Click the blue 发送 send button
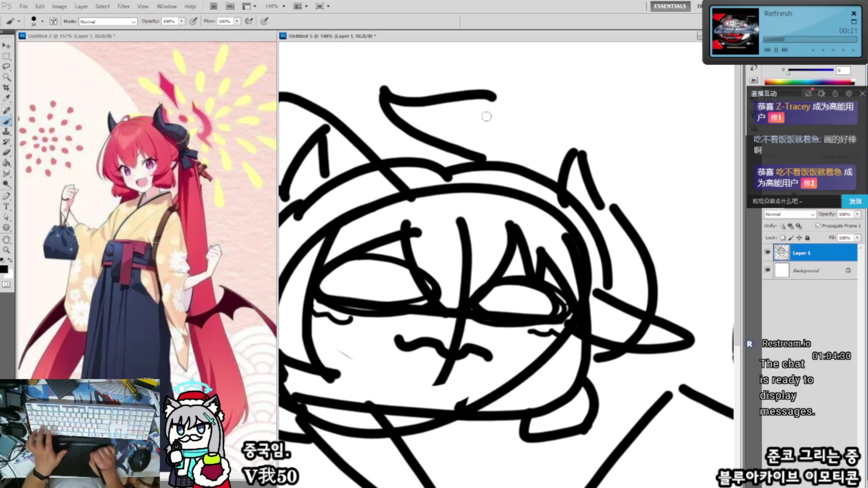The height and width of the screenshot is (488, 868). pyautogui.click(x=854, y=201)
